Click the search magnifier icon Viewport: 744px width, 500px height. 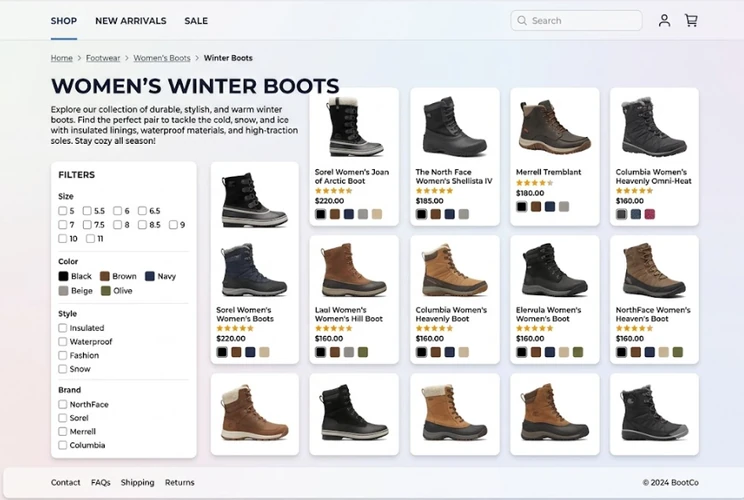point(522,20)
